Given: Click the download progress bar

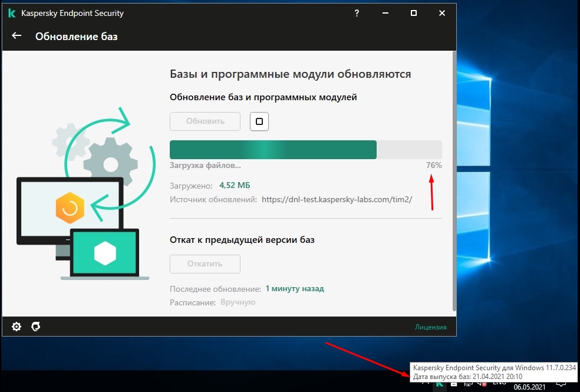Looking at the screenshot, I should tap(305, 150).
